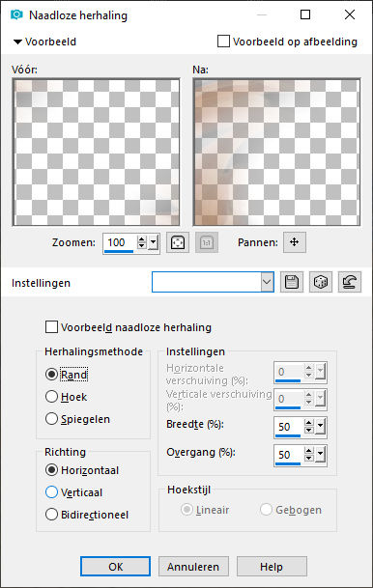Select the Hoek radio button
The image size is (373, 588).
tap(51, 397)
